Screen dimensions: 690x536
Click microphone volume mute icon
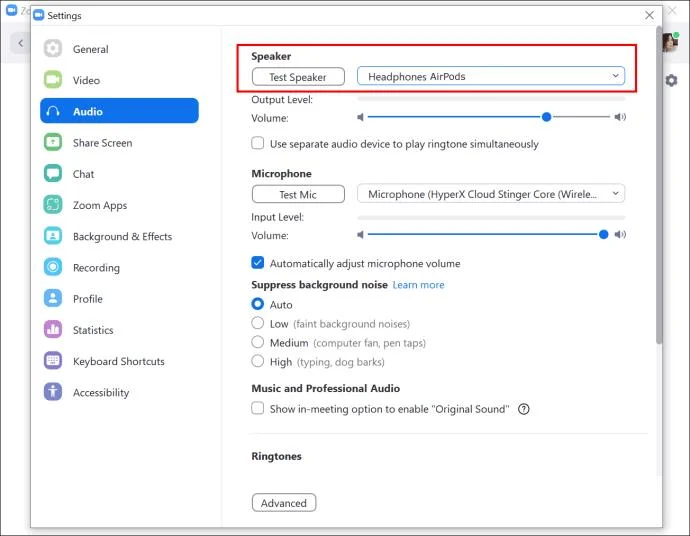(360, 235)
